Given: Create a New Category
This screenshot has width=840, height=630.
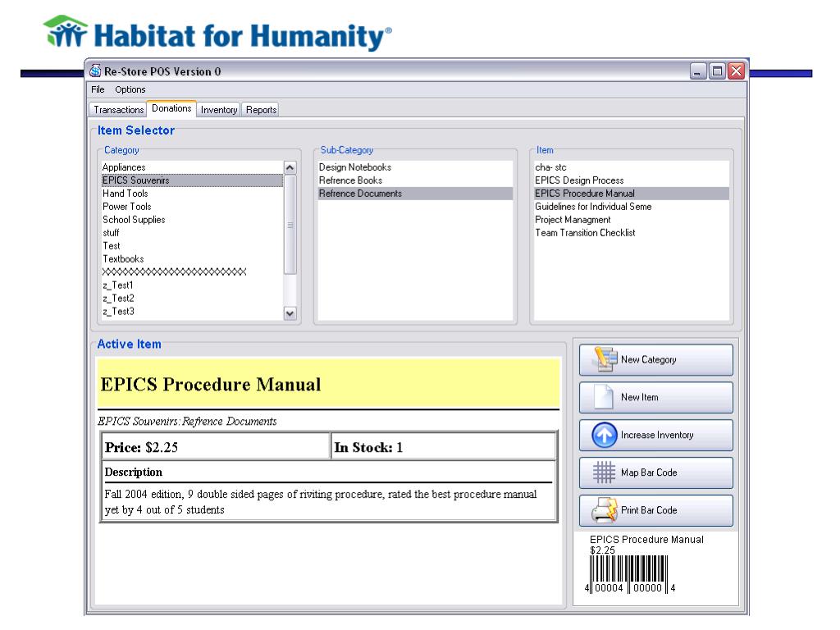Looking at the screenshot, I should click(x=655, y=359).
